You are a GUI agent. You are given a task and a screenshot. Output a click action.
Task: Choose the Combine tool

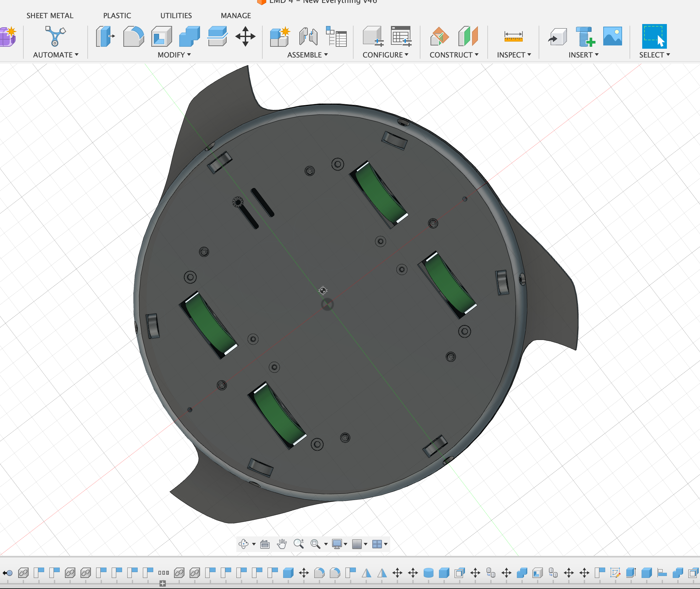tap(189, 36)
